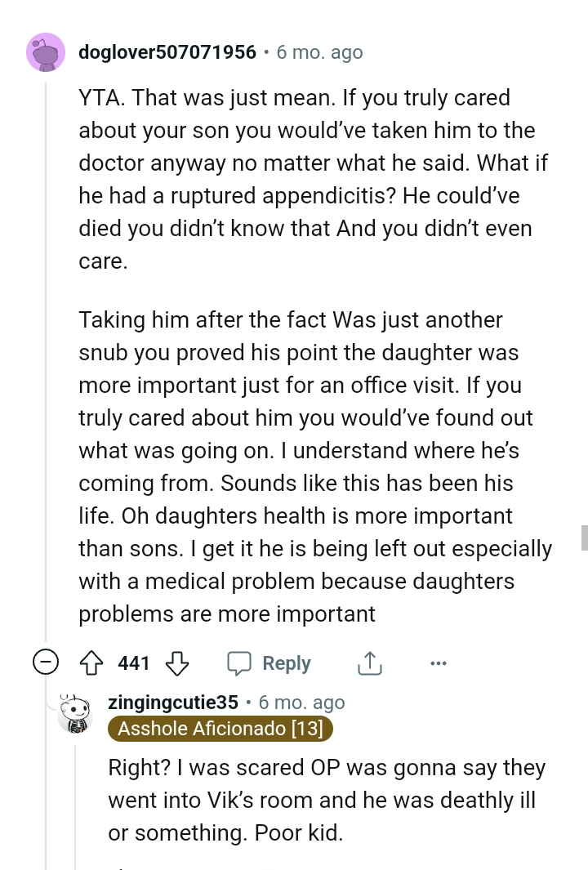Click the '6 mo. ago' timestamp on top comment
The image size is (588, 870).
(319, 51)
